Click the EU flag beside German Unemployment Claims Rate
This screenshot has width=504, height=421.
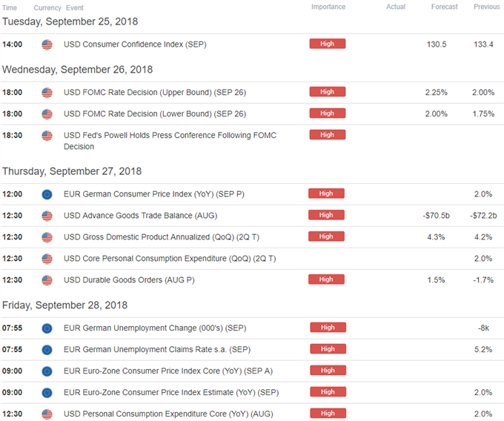(47, 350)
